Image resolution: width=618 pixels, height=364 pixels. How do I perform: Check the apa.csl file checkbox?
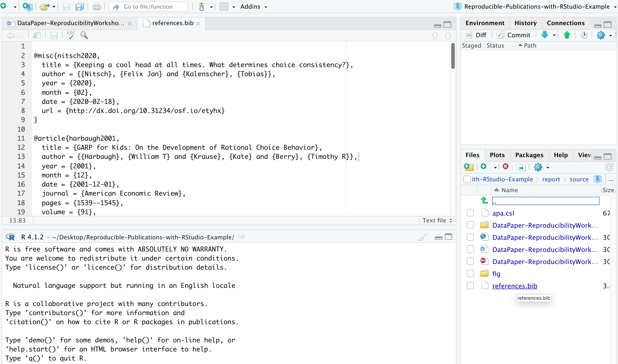point(470,213)
